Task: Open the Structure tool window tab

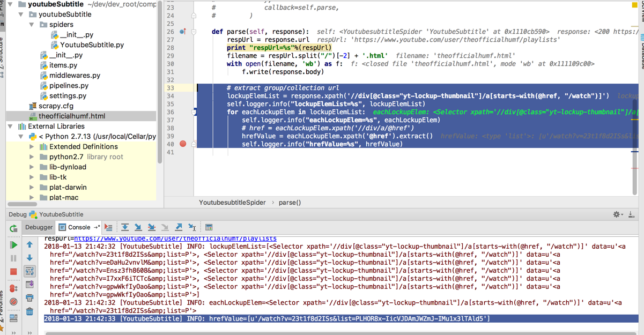Action: coord(2,56)
